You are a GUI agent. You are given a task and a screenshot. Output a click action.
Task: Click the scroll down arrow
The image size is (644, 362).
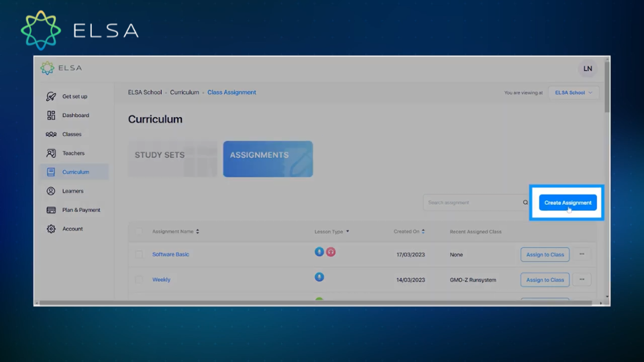[607, 296]
